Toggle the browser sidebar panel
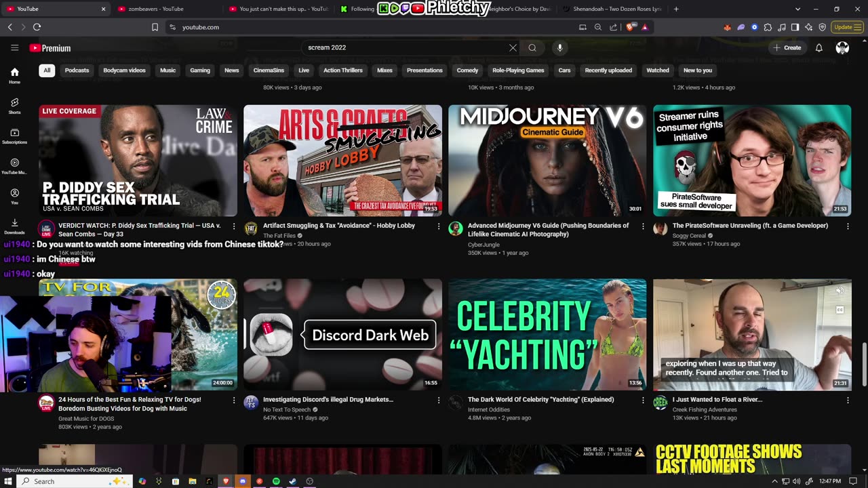The width and height of the screenshot is (868, 488). tap(795, 27)
